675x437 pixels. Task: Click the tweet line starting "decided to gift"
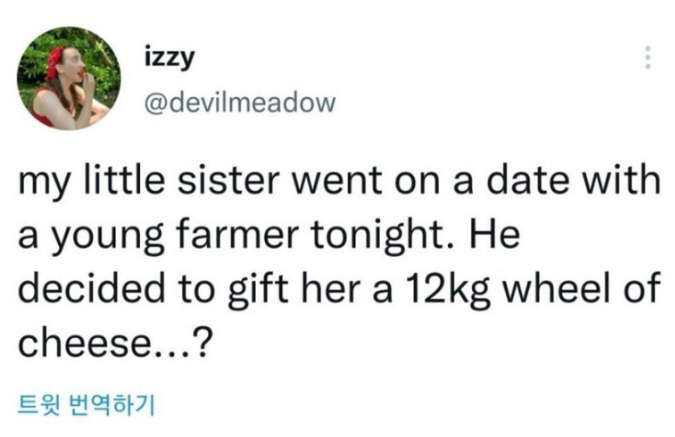340,293
